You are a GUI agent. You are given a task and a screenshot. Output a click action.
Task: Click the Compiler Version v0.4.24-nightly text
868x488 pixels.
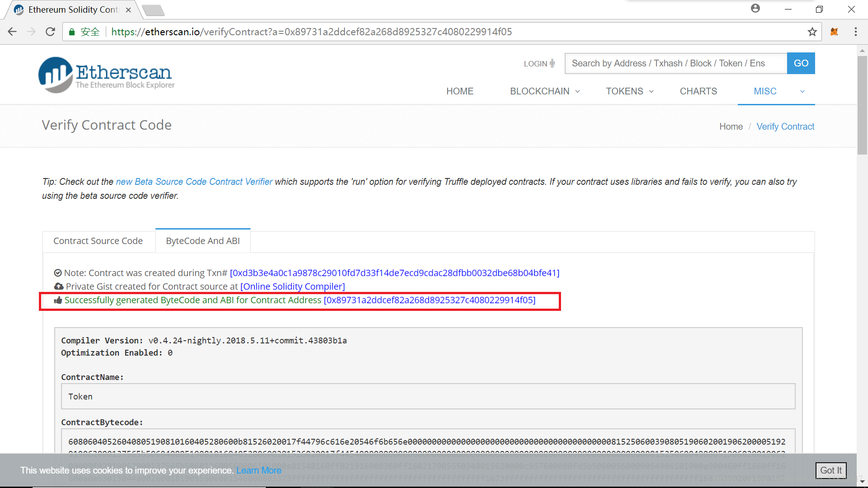coord(204,341)
